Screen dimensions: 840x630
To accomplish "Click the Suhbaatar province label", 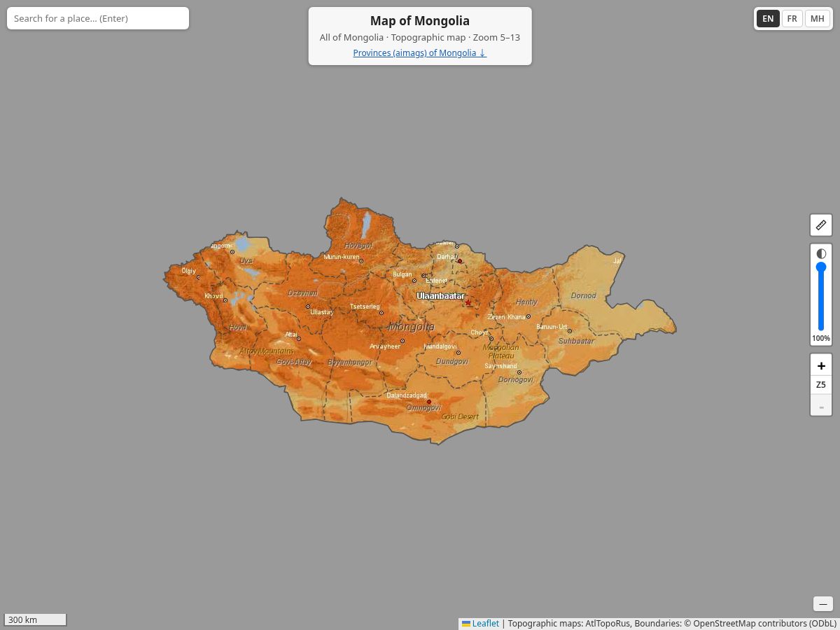I will click(x=576, y=341).
